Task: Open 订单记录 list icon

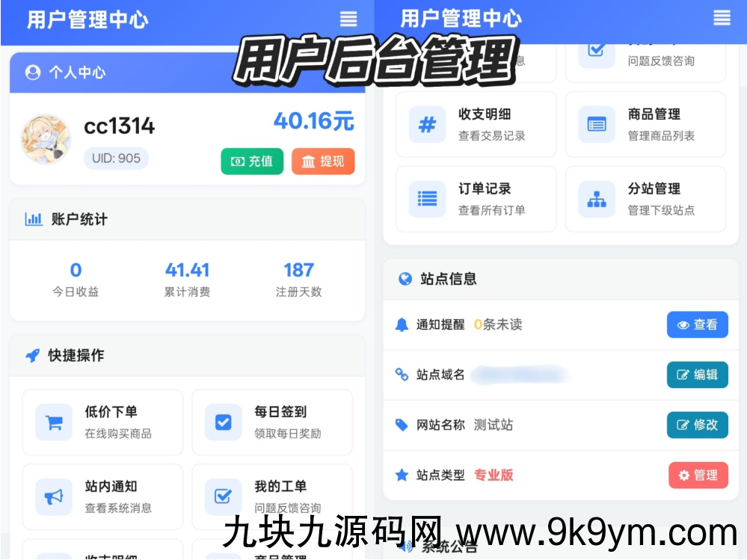Action: [427, 199]
